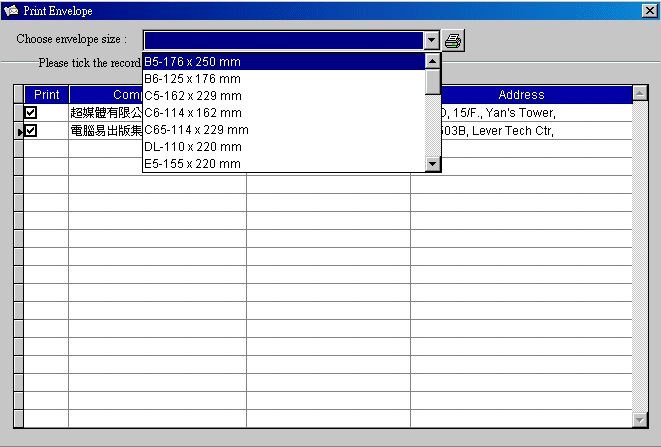
Task: Click the envelope size combo box field
Action: [283, 40]
